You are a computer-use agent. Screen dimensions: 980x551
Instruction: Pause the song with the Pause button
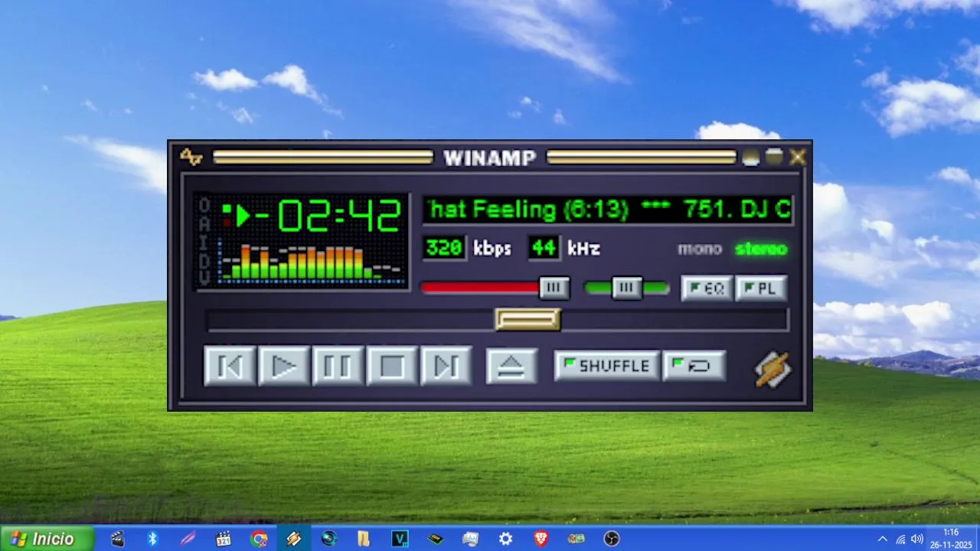(338, 366)
